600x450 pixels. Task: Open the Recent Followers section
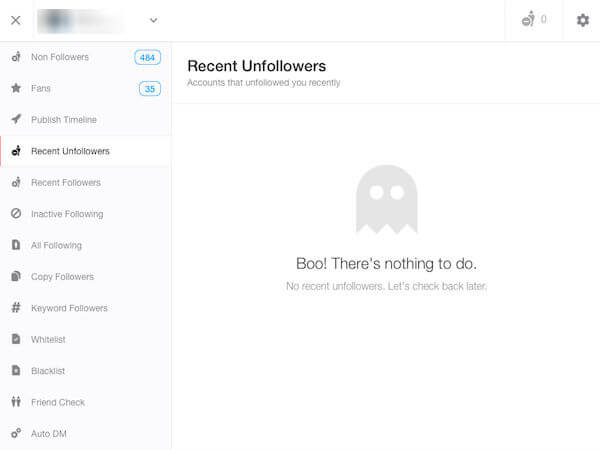65,183
